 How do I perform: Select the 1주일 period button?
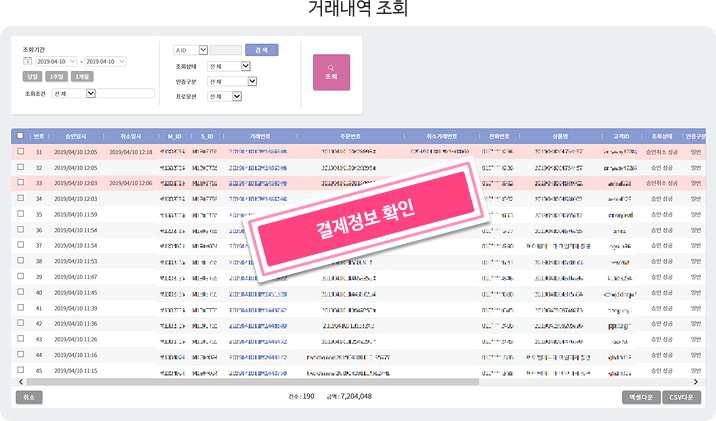(x=57, y=77)
